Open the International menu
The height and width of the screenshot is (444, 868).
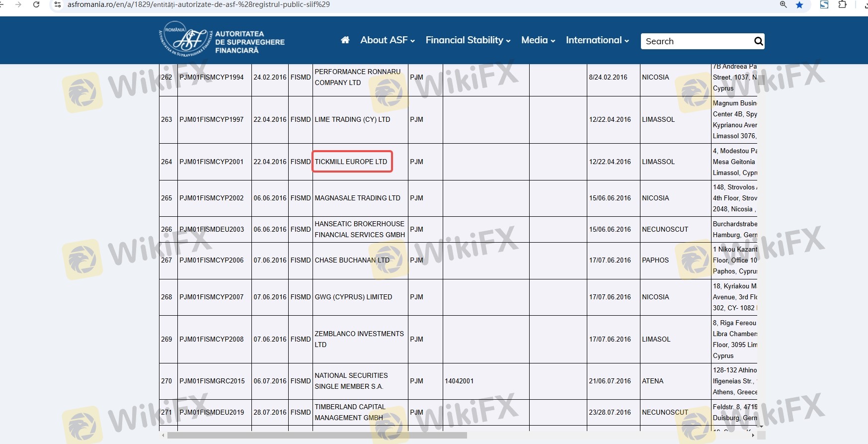(597, 40)
